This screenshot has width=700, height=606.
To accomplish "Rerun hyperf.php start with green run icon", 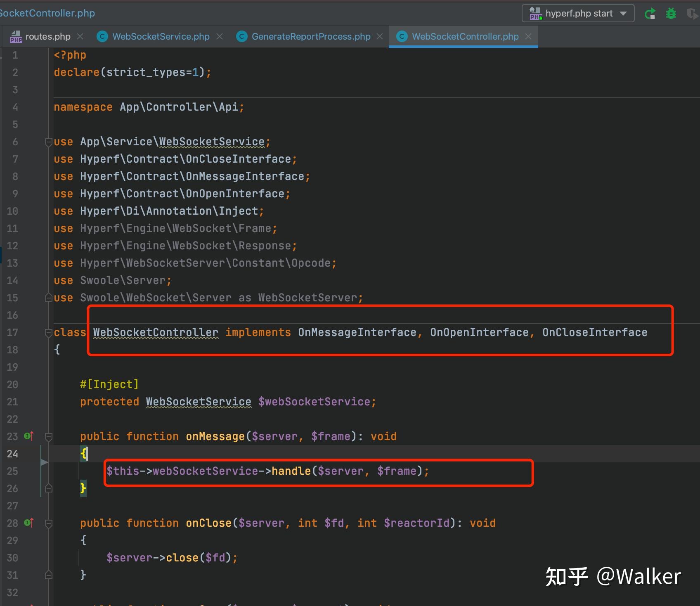I will click(x=650, y=13).
